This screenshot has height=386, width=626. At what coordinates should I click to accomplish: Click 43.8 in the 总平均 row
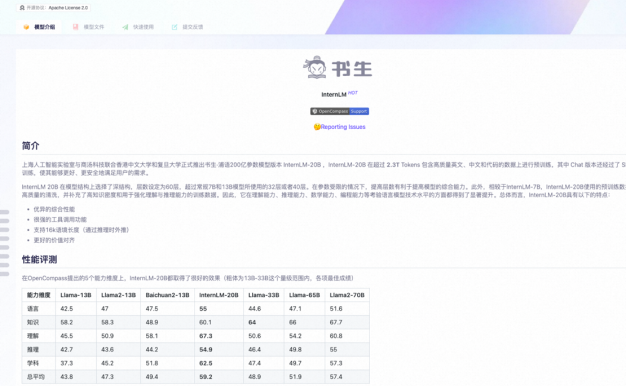[x=67, y=376]
